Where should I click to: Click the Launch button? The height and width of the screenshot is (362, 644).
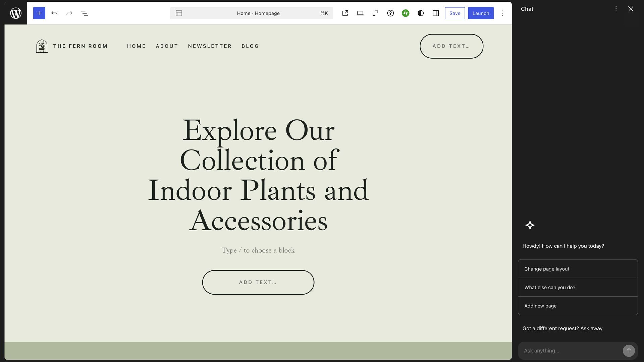481,13
